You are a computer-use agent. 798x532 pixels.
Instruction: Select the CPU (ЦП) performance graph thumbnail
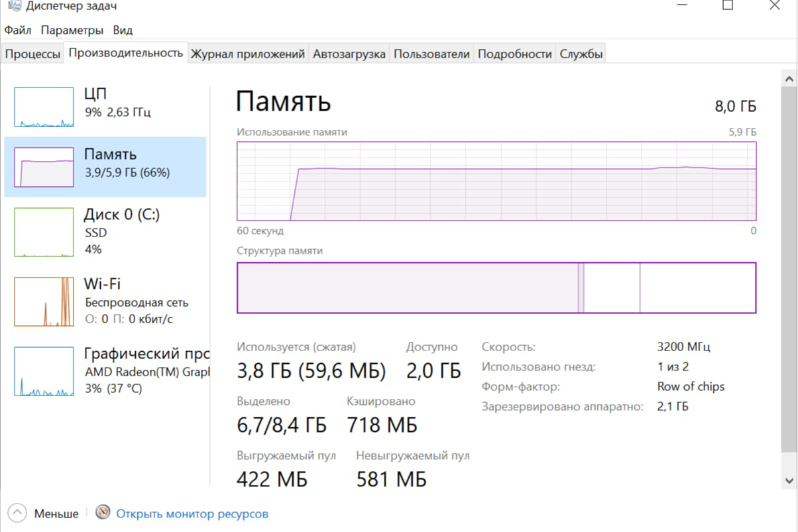[44, 107]
